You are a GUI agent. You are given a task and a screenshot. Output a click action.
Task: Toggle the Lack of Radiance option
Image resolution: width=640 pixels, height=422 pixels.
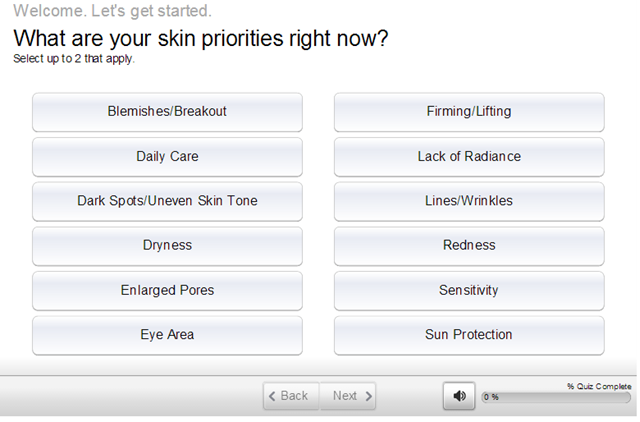pos(469,157)
